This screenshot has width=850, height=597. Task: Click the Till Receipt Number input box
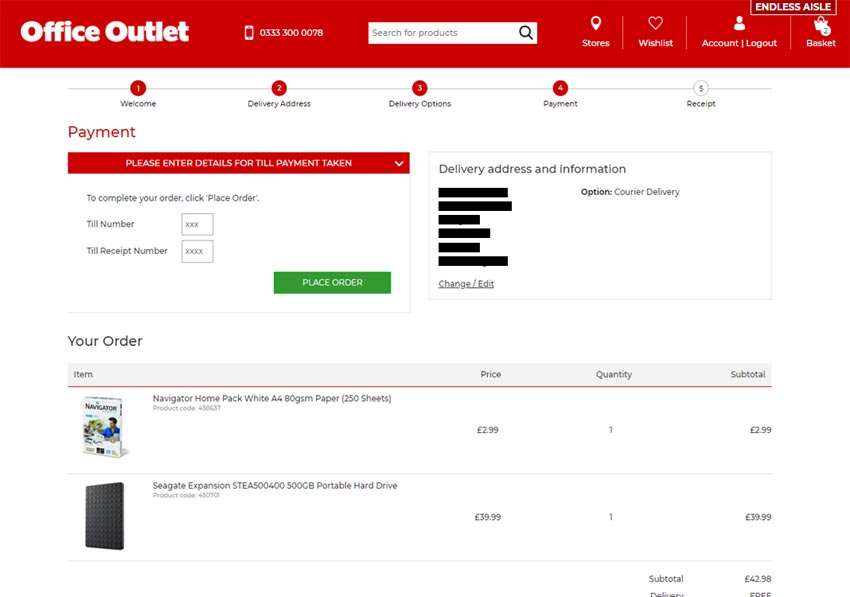tap(197, 251)
